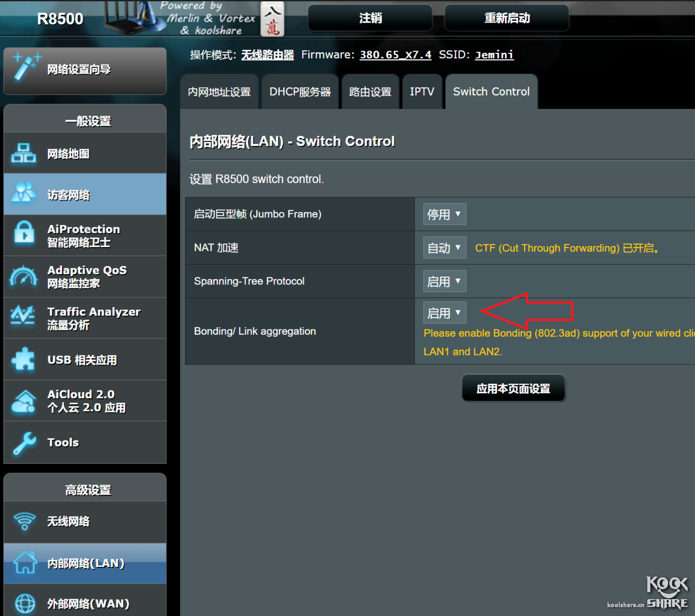Click the 访客网络 guest network people icon
Image resolution: width=695 pixels, height=616 pixels.
coord(23,193)
